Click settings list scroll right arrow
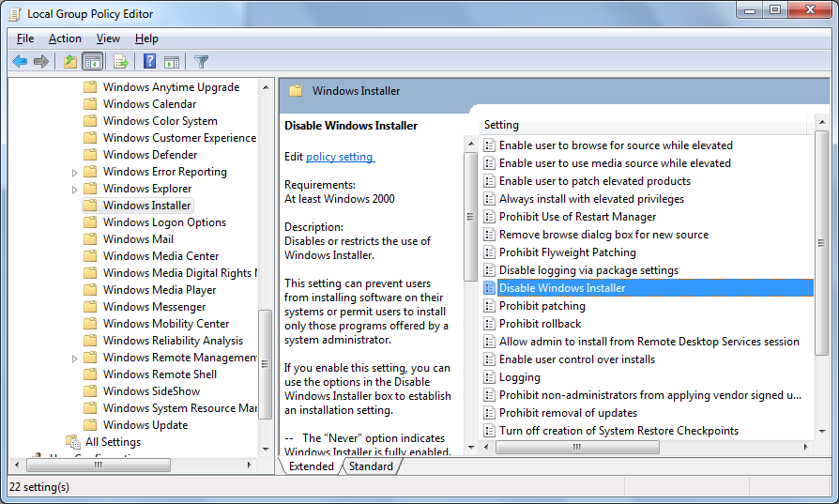 (806, 448)
